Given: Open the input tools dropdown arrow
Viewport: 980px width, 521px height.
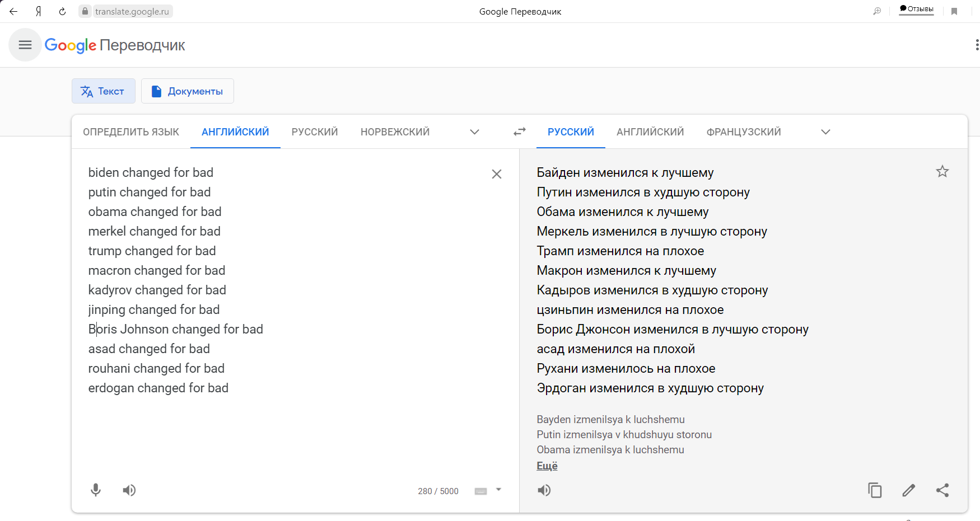Looking at the screenshot, I should click(498, 490).
